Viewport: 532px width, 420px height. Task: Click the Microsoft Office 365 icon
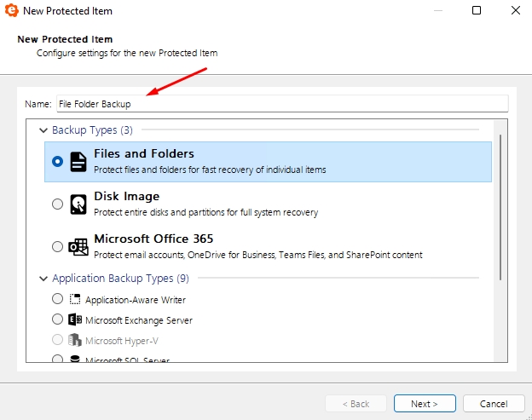point(78,247)
